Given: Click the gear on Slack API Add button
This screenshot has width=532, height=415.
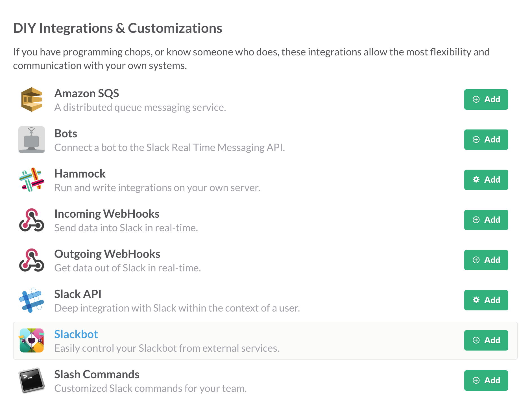Looking at the screenshot, I should (x=476, y=300).
